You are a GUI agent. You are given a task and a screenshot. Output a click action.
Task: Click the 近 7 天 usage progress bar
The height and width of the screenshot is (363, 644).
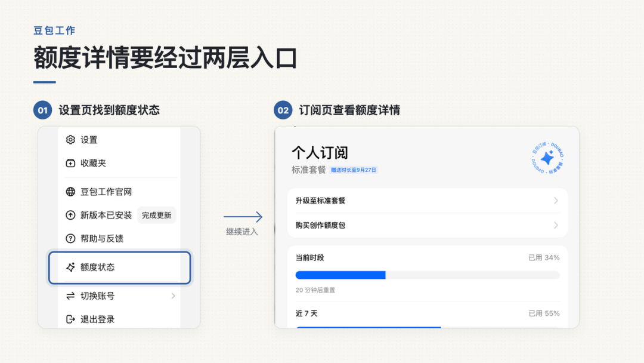coord(428,327)
